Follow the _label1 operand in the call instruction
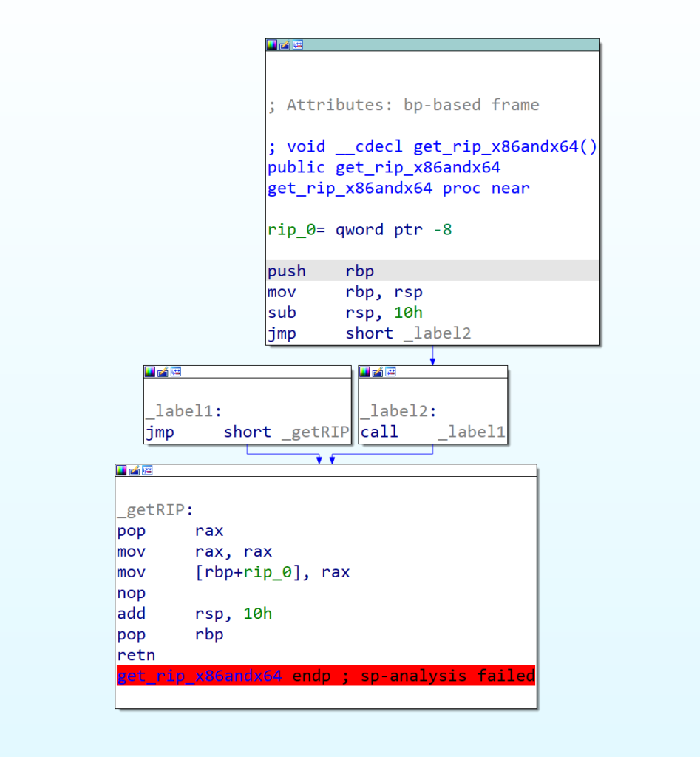700x757 pixels. coord(472,432)
